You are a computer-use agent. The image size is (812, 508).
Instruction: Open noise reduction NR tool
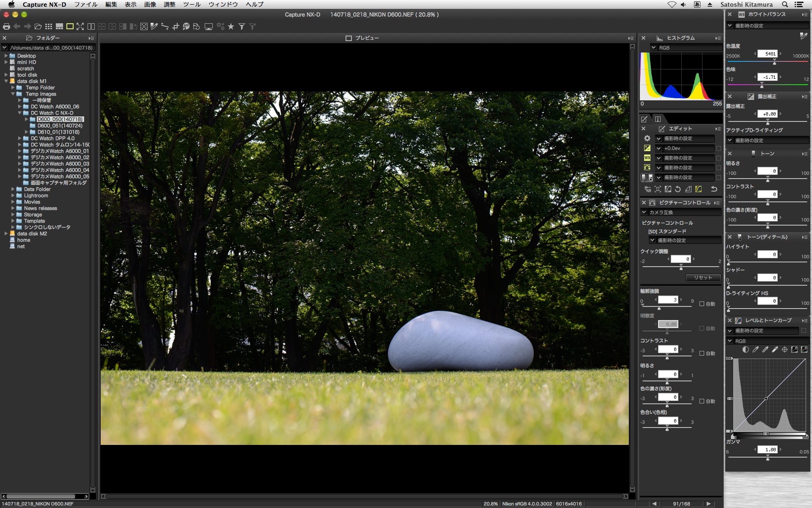[647, 189]
